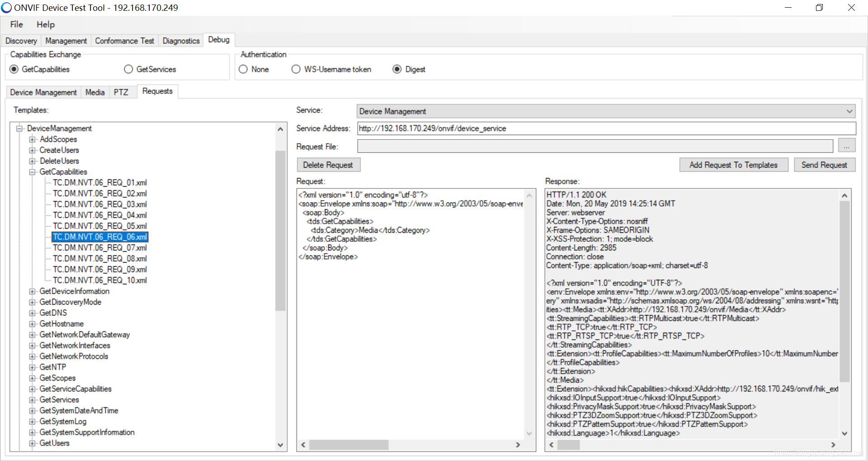This screenshot has width=868, height=461.
Task: Switch to the Discovery tab
Action: coord(21,41)
